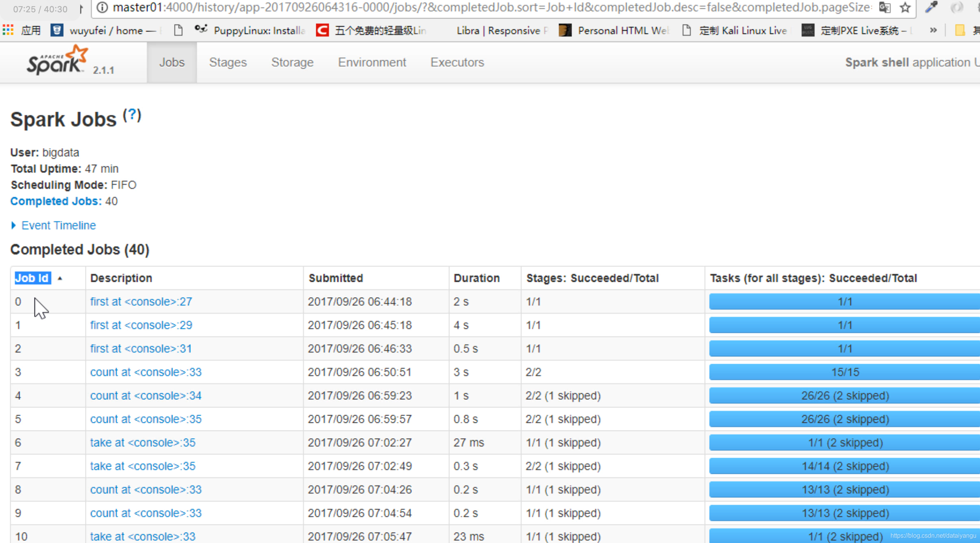
Task: Open the 五个免费的轻量级Lin bookmark
Action: pyautogui.click(x=371, y=30)
